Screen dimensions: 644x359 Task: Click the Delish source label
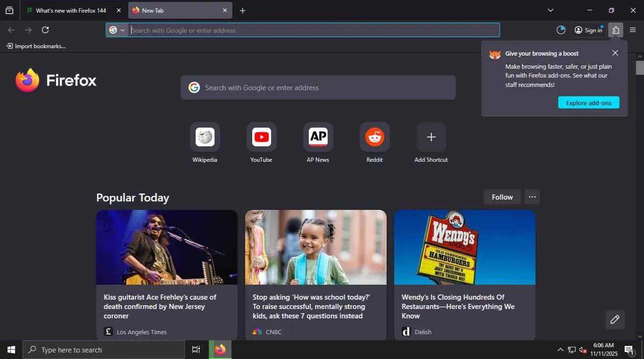[x=423, y=332]
